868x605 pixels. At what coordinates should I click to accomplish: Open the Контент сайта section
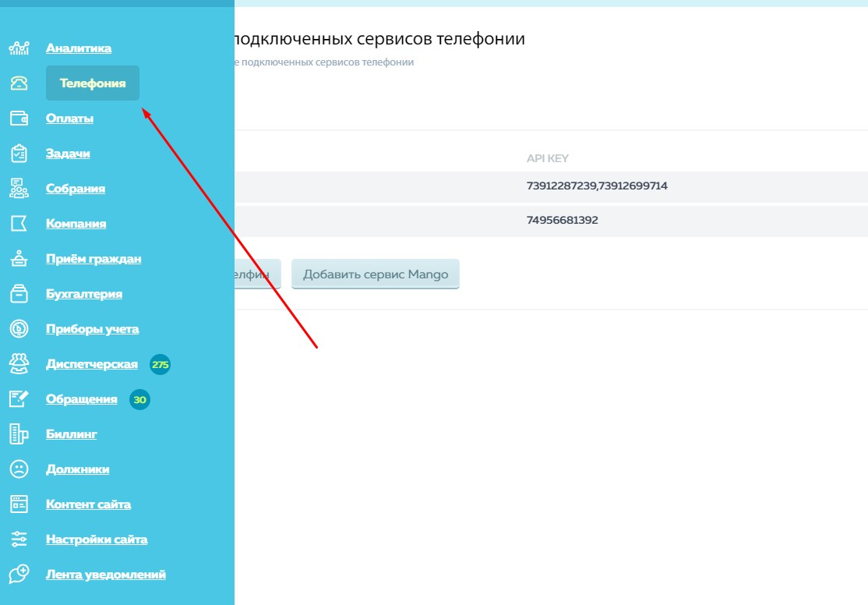pos(89,504)
